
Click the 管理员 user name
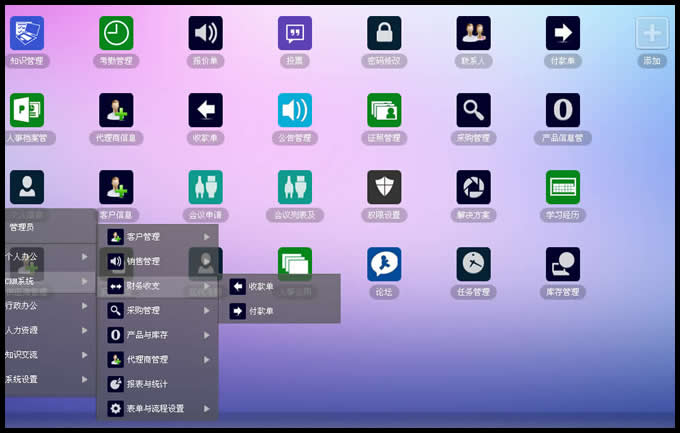coord(22,227)
